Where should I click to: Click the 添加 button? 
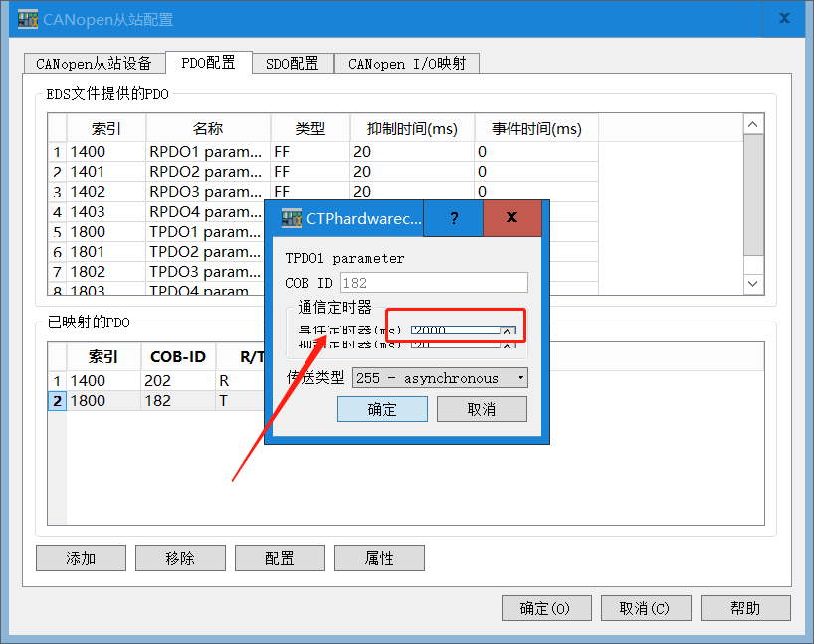pyautogui.click(x=81, y=558)
